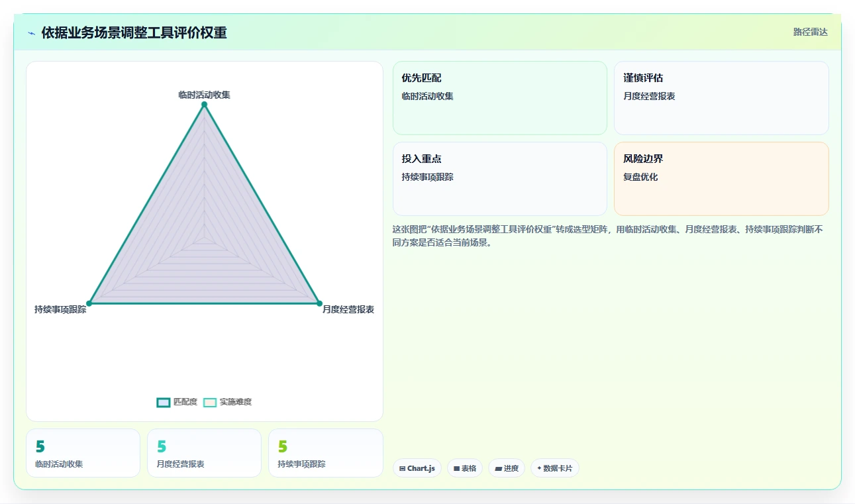Click the lightning icon beside the title
Screen dimensions: 855x504
pyautogui.click(x=32, y=33)
